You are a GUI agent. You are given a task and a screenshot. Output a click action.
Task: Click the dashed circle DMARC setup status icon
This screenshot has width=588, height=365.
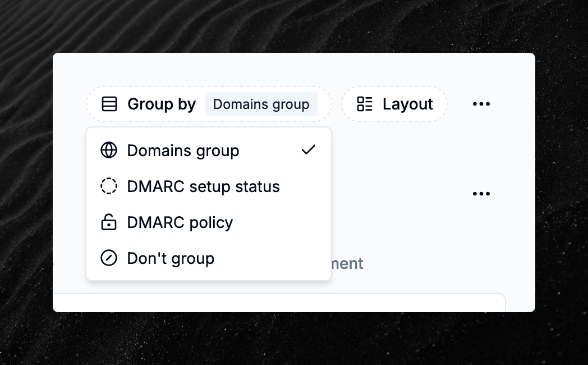click(109, 186)
